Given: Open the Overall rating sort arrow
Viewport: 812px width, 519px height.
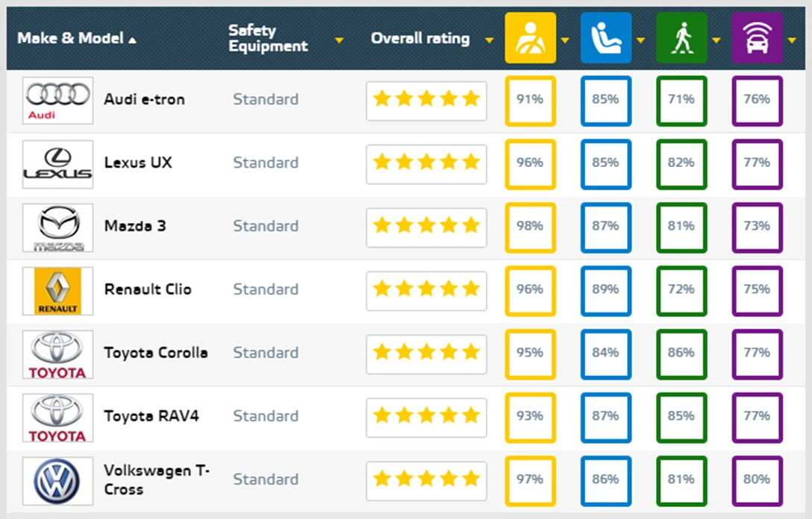Looking at the screenshot, I should click(489, 40).
